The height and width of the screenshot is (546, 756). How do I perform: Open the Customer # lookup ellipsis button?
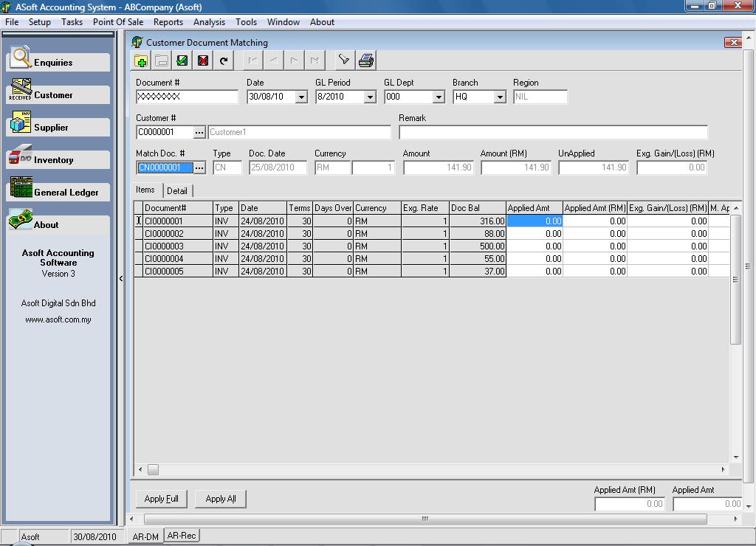point(199,132)
